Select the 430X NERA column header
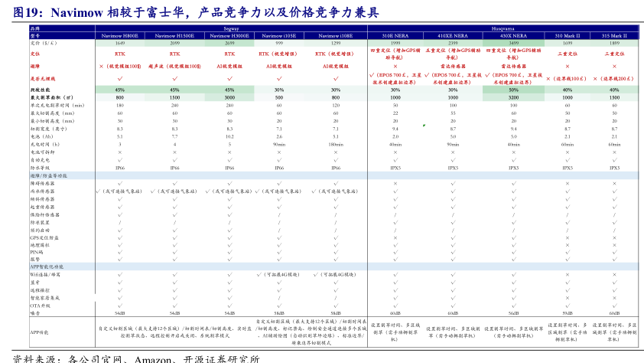The image size is (644, 363). click(x=513, y=35)
